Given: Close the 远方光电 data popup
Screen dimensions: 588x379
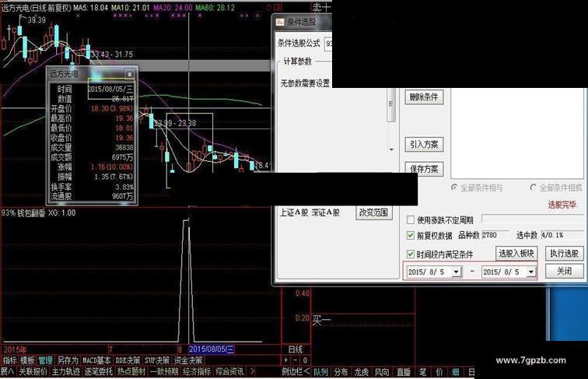Looking at the screenshot, I should [x=129, y=74].
